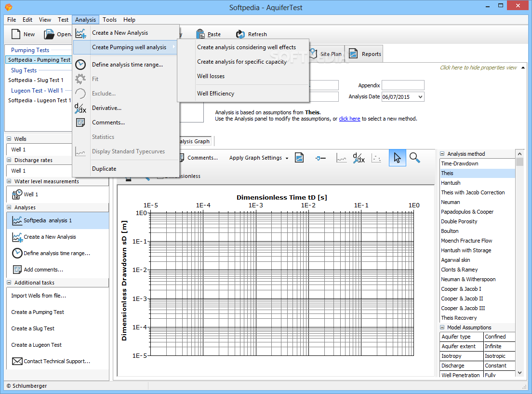532x394 pixels.
Task: Choose Create analysis considering well effects
Action: tap(246, 47)
